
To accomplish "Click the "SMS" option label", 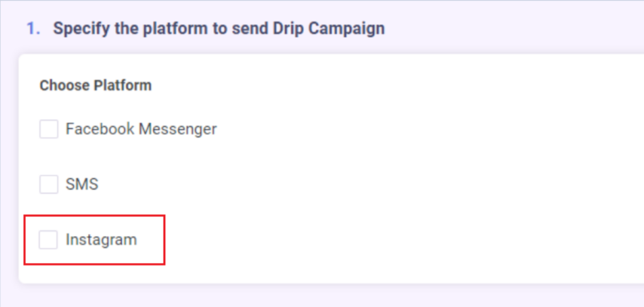I will 82,184.
